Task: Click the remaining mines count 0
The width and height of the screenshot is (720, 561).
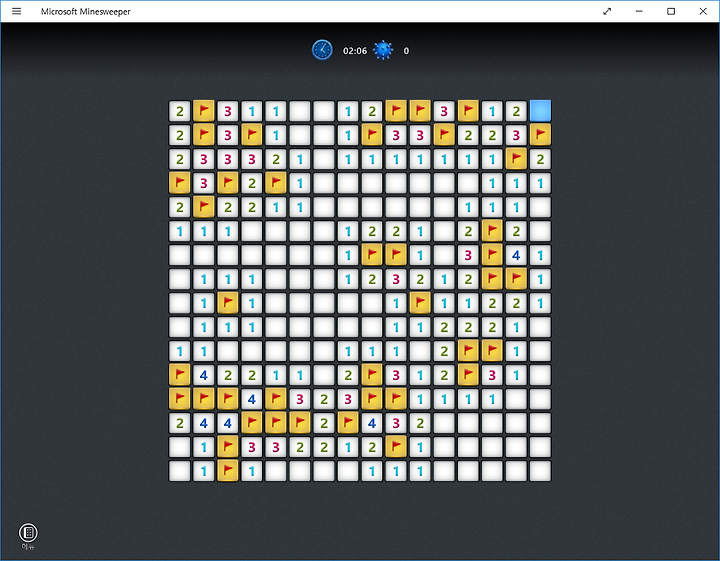Action: [x=406, y=50]
